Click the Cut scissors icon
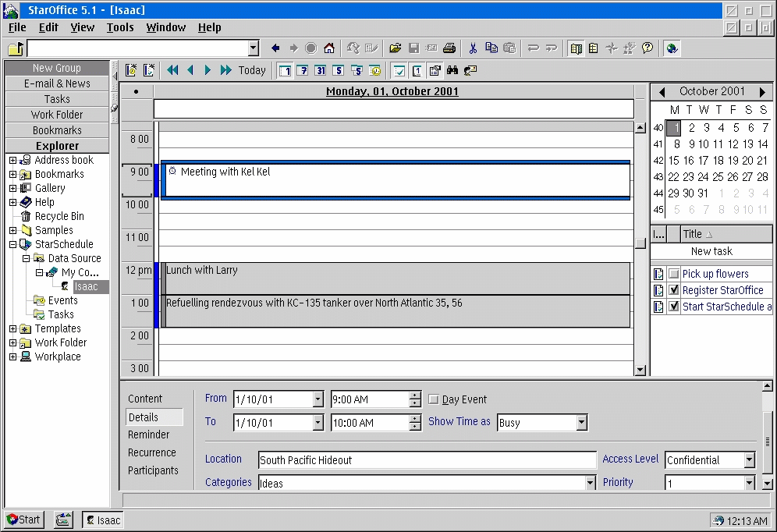The width and height of the screenshot is (777, 532). point(474,48)
